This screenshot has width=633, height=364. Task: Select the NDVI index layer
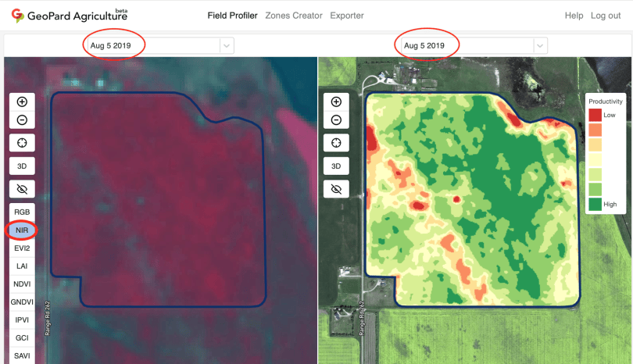coord(22,284)
